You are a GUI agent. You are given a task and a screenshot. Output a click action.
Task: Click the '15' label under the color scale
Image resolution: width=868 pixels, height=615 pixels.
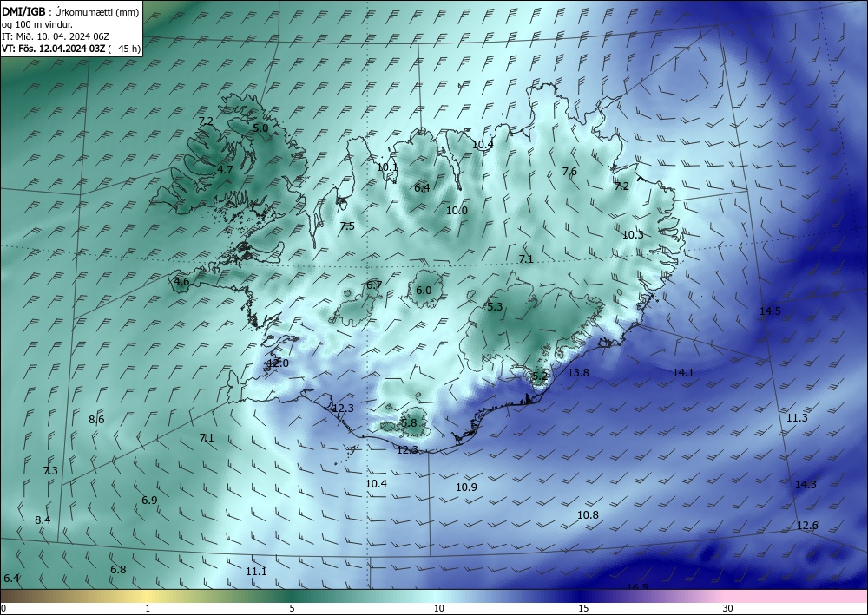point(583,608)
